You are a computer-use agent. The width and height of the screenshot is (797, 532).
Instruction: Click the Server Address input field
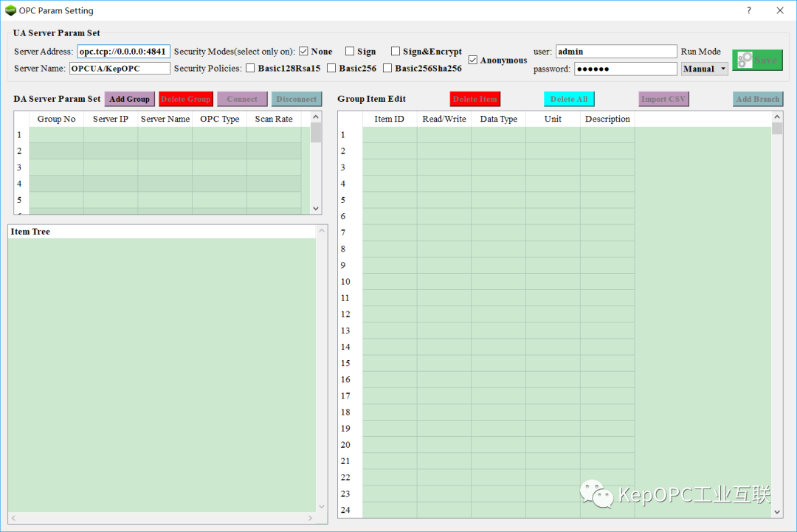point(123,52)
